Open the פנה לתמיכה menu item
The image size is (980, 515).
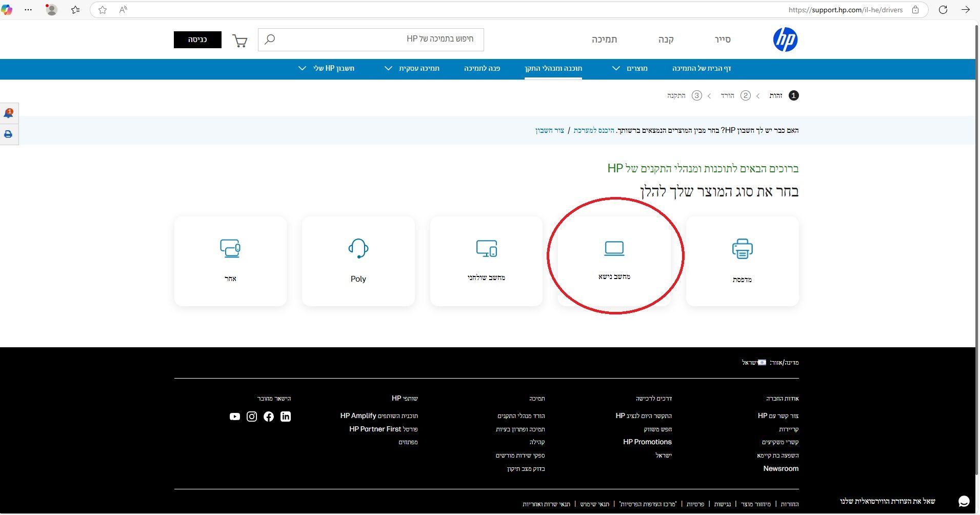(482, 68)
